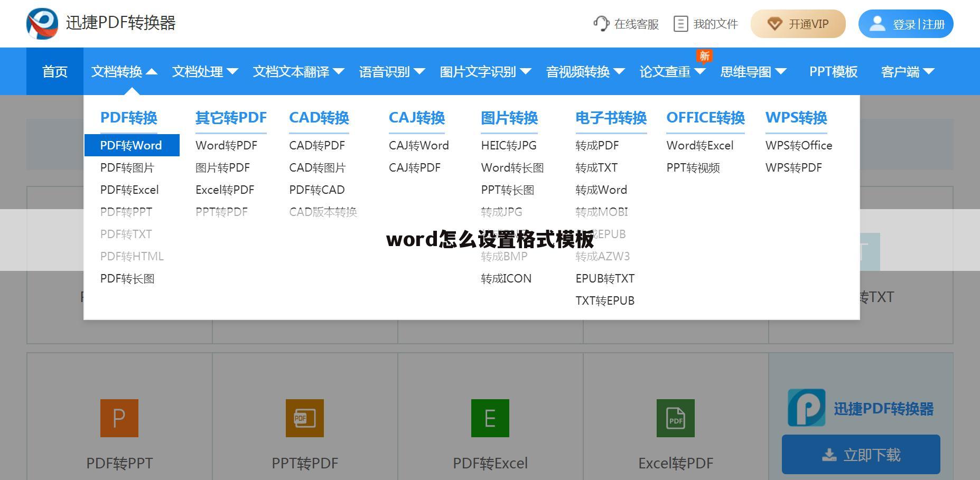Select PDF转CAD option
Screen dimensions: 980x480
(317, 190)
